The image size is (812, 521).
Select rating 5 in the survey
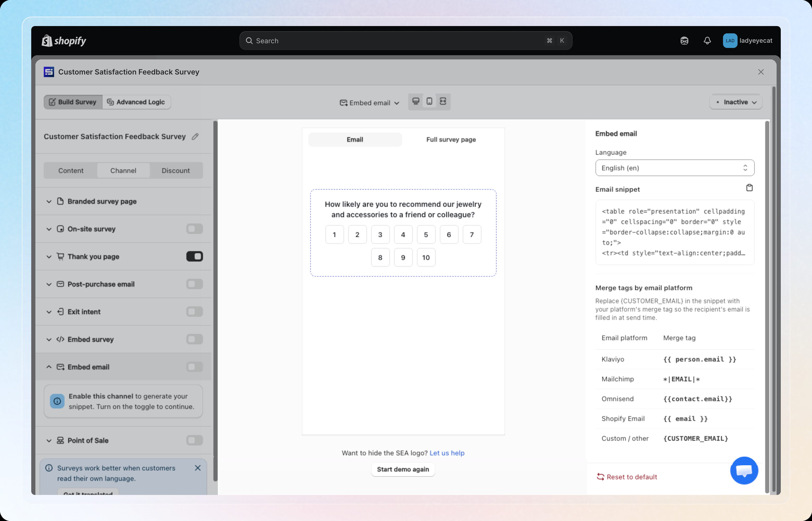pos(426,234)
